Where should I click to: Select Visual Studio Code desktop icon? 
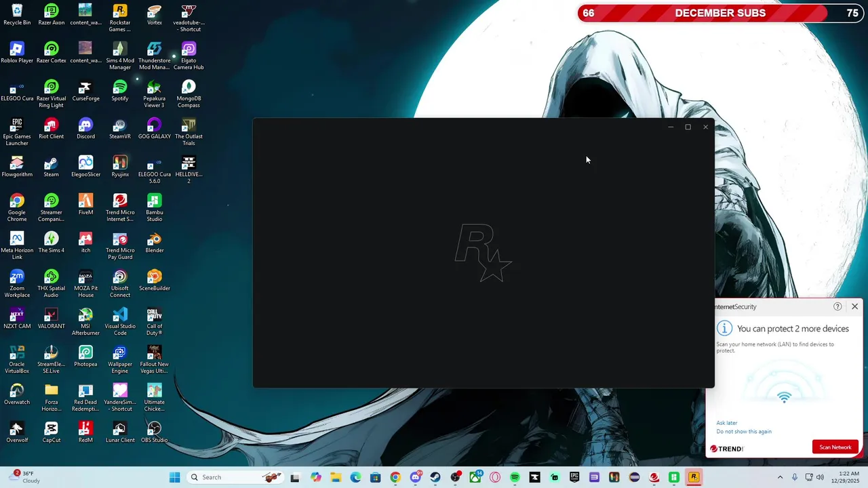click(x=120, y=321)
